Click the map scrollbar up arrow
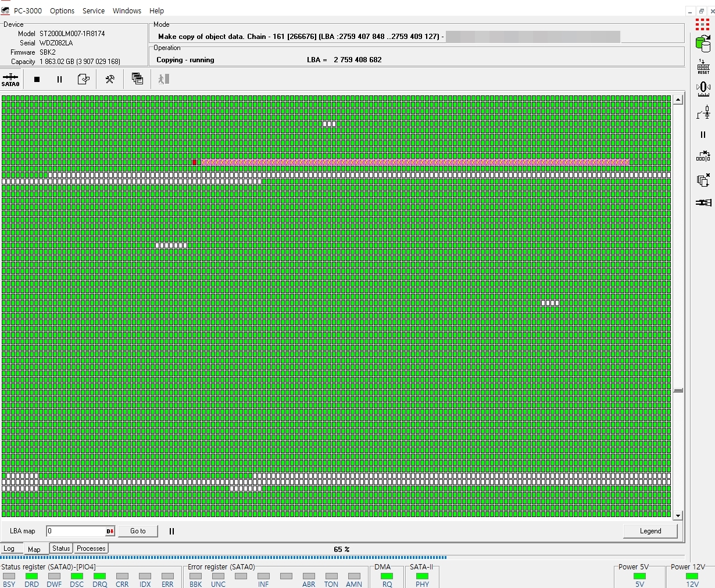715x588 pixels. click(x=678, y=100)
